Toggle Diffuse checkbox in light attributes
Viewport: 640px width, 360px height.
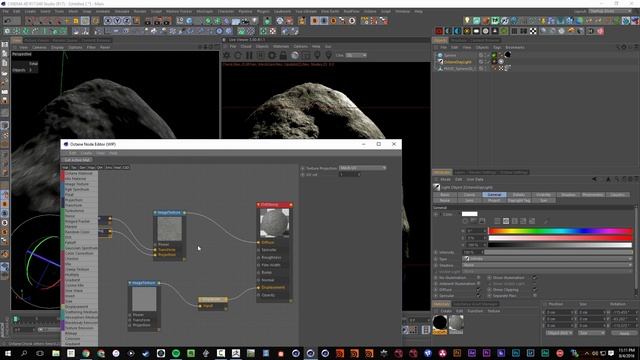tap(478, 290)
